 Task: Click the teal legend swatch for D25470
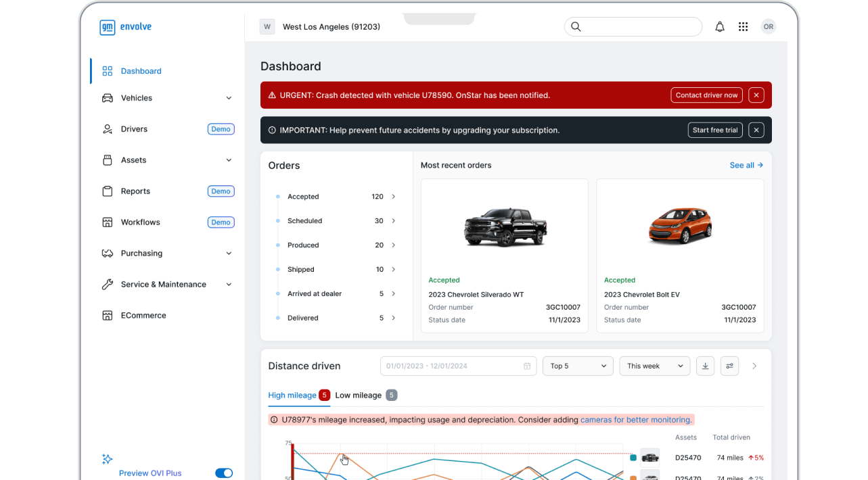coord(633,458)
